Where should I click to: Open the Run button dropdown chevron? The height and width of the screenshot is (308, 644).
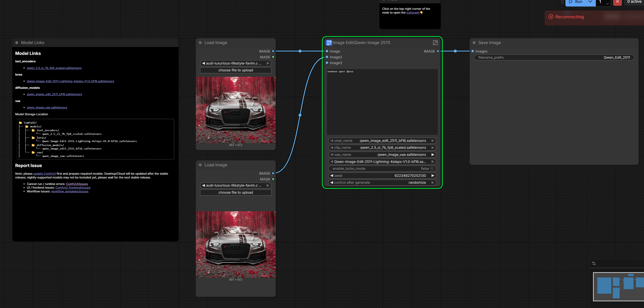590,2
